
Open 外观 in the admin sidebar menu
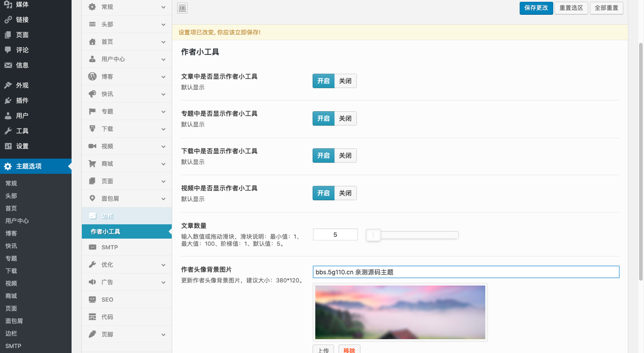[22, 85]
